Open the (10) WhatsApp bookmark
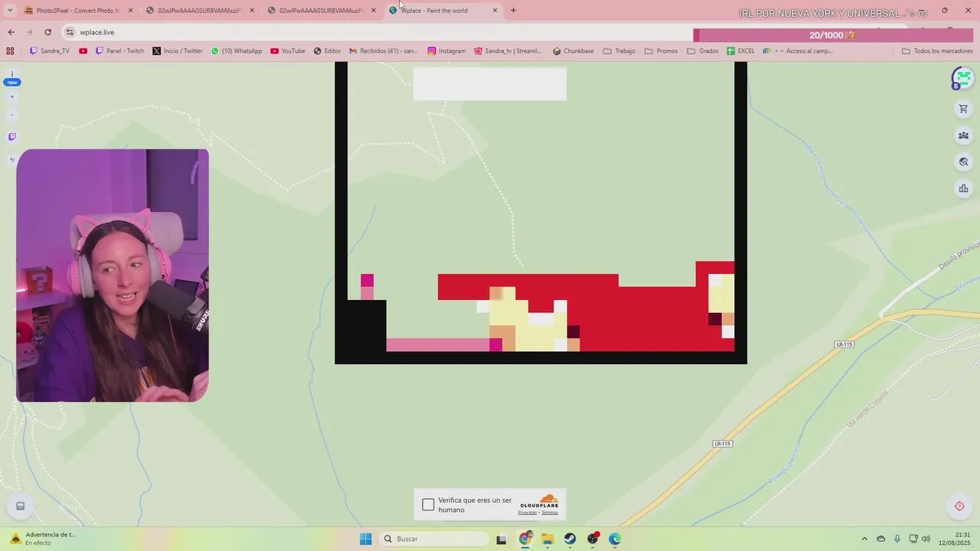 [237, 51]
